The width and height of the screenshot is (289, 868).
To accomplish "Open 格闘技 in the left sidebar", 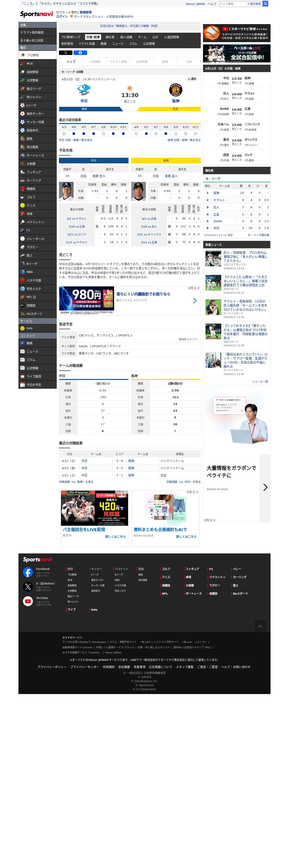I will point(37,189).
